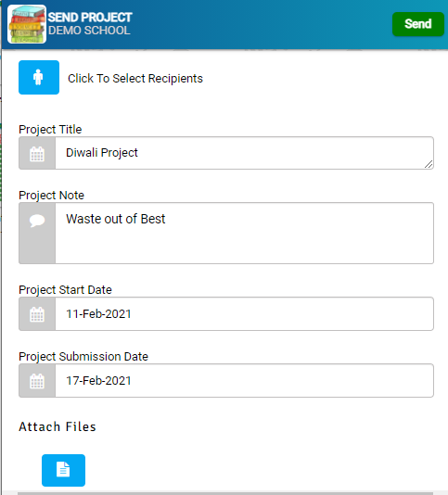Click the calendar icon beside Diwali Project
Viewport: 448px width, 495px height.
click(x=37, y=153)
